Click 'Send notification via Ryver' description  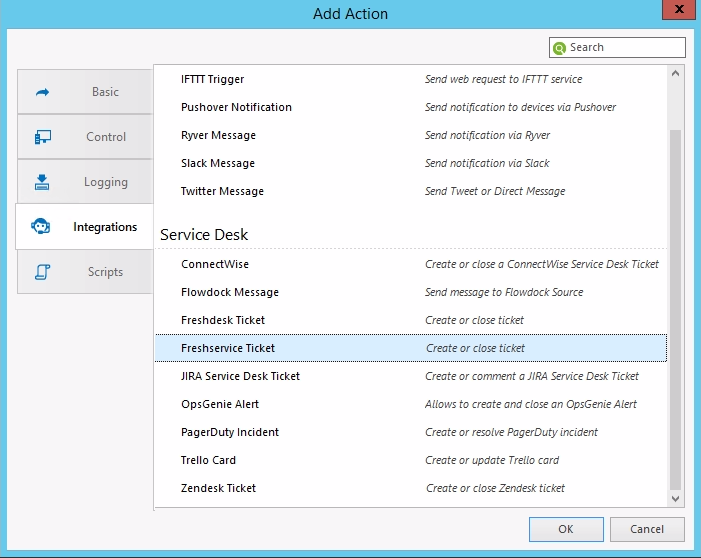click(x=487, y=135)
